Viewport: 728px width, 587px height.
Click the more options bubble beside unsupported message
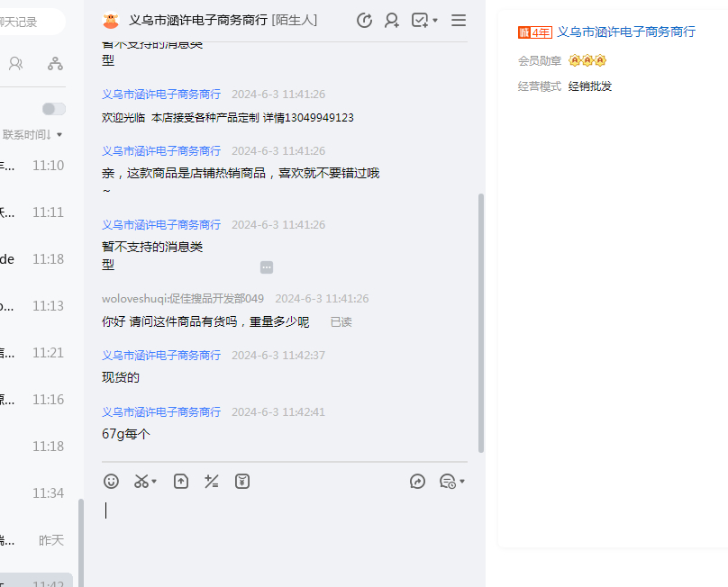267,267
